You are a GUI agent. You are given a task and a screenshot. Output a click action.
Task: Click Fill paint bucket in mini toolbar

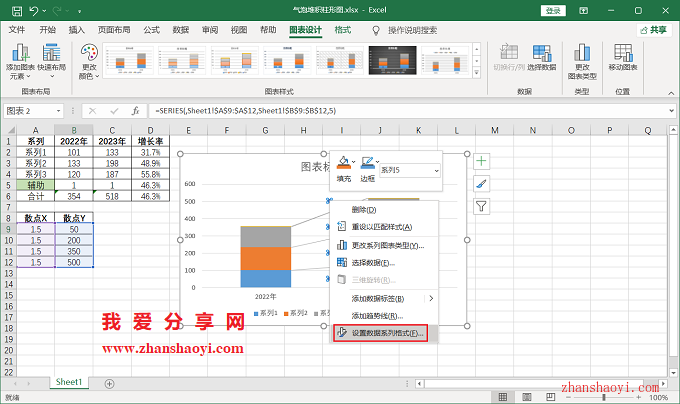(x=343, y=163)
